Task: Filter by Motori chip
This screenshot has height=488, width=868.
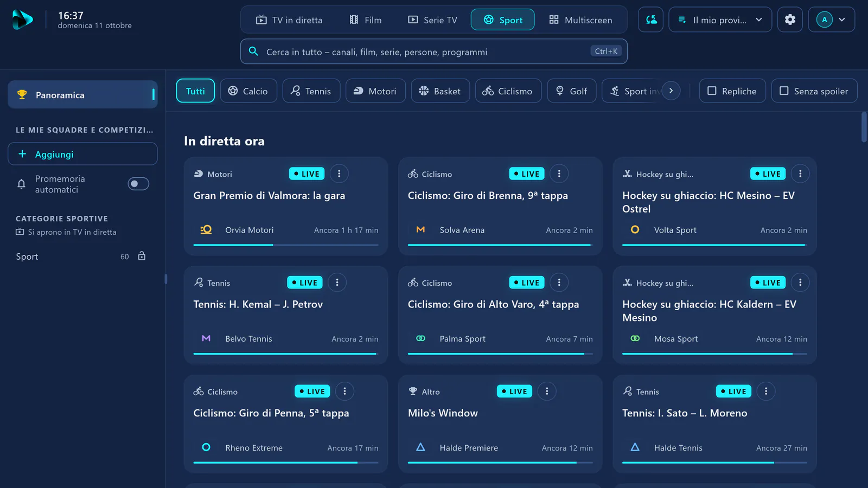Action: click(375, 91)
